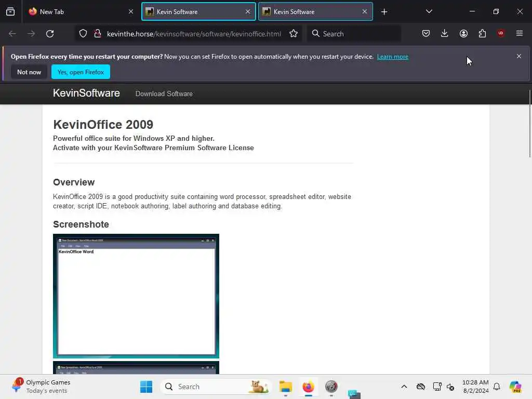Close the New Tab tab
This screenshot has width=532, height=399.
131,11
